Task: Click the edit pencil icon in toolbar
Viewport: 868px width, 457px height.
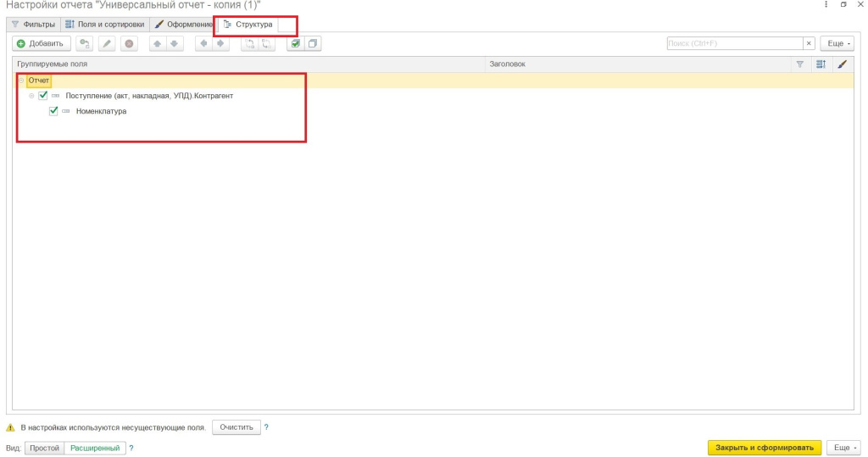Action: click(x=107, y=43)
